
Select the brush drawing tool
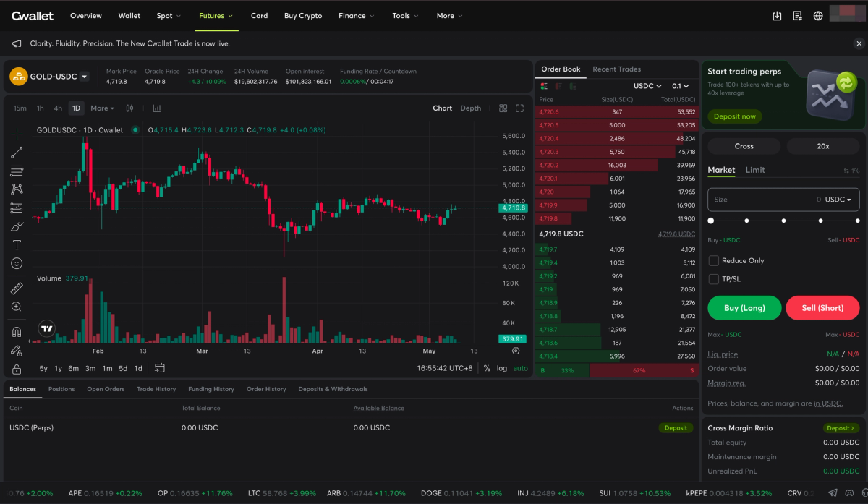coord(17,227)
